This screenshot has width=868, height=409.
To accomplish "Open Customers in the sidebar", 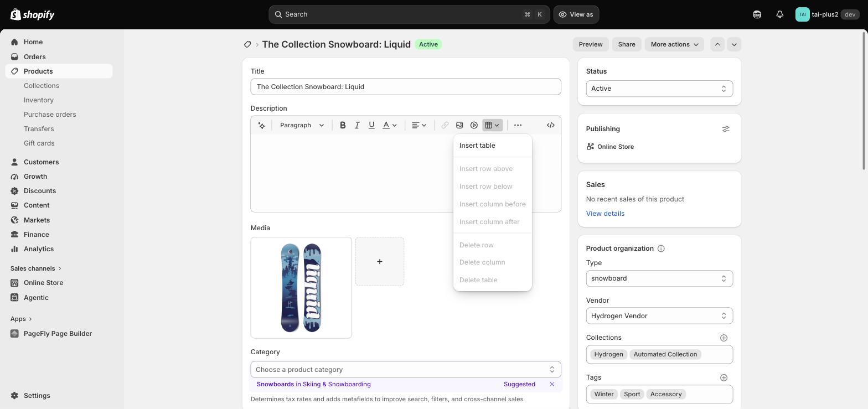I will (x=59, y=162).
